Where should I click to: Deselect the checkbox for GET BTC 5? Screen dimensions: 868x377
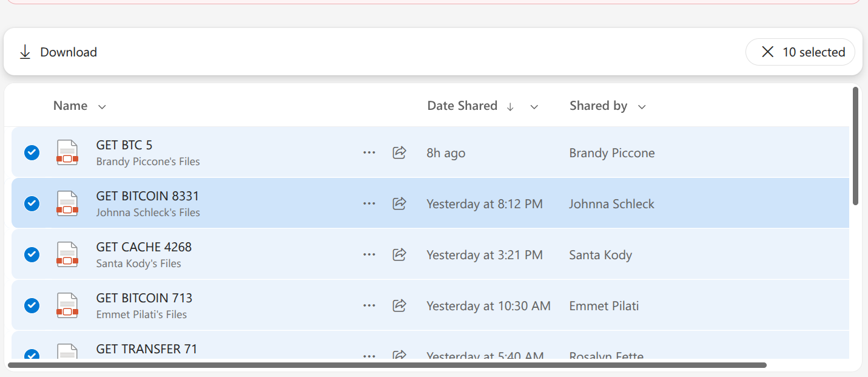click(32, 152)
